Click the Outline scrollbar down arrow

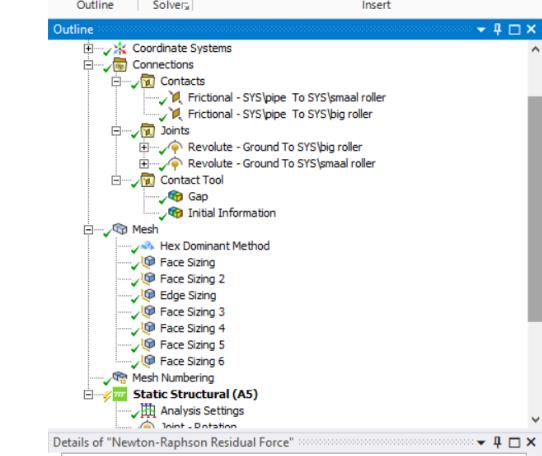535,420
